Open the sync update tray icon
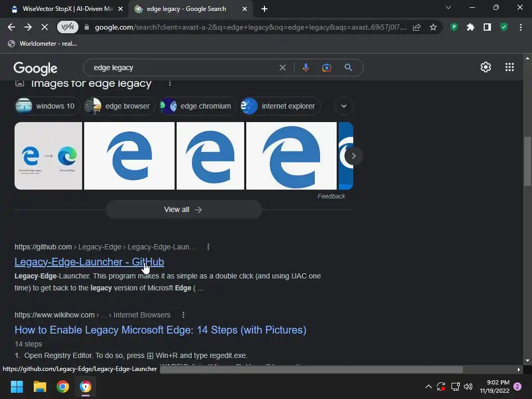Image resolution: width=532 pixels, height=399 pixels. click(x=441, y=387)
